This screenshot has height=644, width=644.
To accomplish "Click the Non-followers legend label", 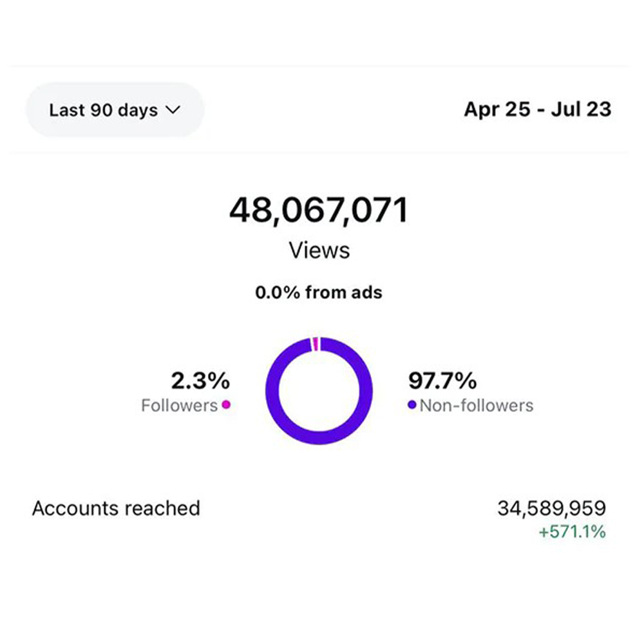I will point(476,406).
